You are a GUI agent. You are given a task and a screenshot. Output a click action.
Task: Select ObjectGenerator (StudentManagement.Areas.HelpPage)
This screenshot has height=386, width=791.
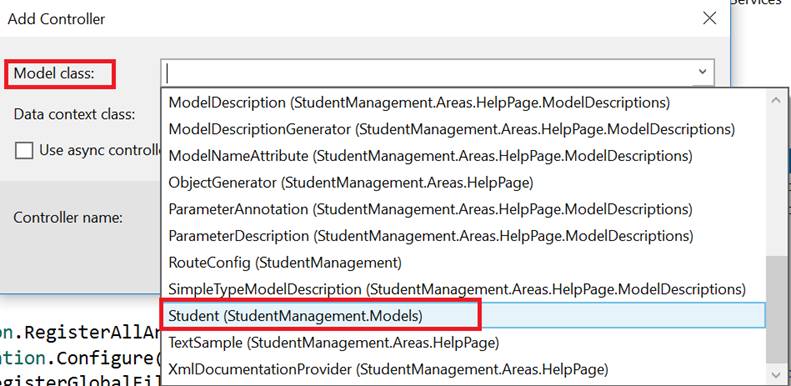(463, 183)
